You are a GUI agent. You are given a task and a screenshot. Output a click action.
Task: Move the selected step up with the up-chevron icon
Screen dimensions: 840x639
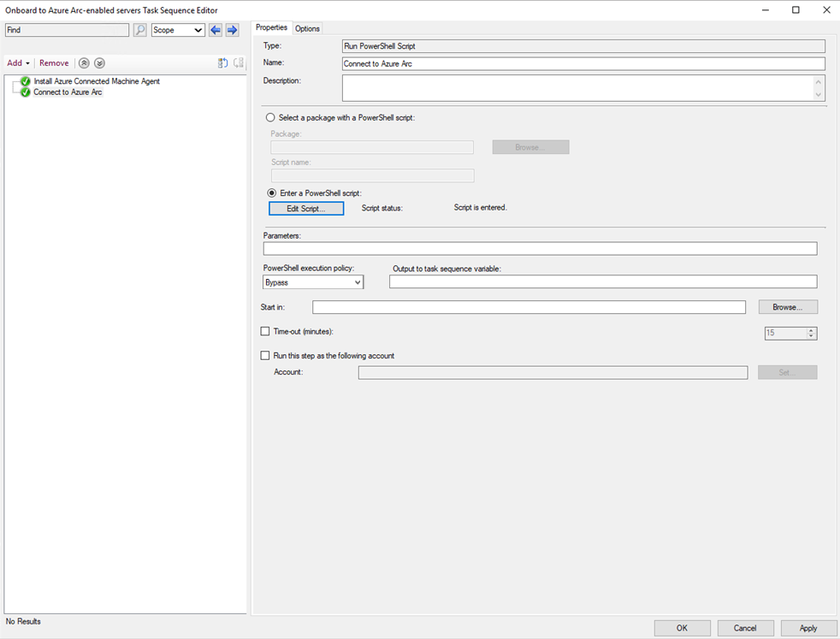coord(84,62)
